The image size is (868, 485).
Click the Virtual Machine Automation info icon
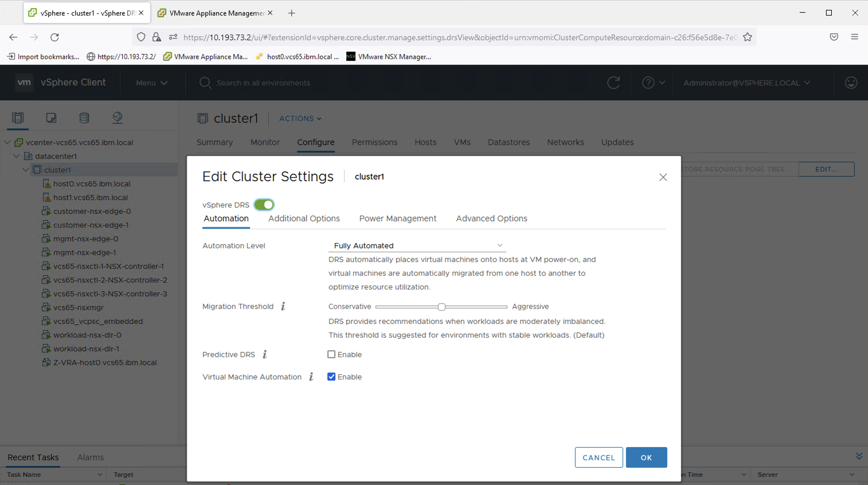click(311, 376)
